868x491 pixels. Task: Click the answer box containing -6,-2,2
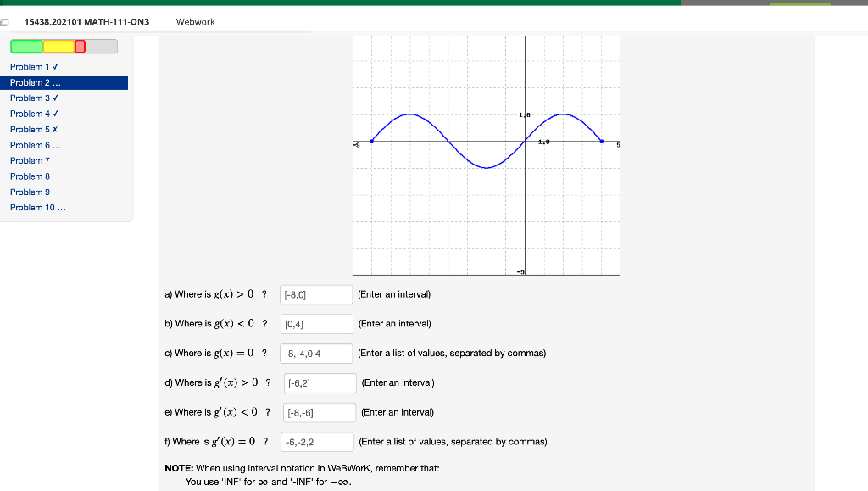(x=320, y=441)
